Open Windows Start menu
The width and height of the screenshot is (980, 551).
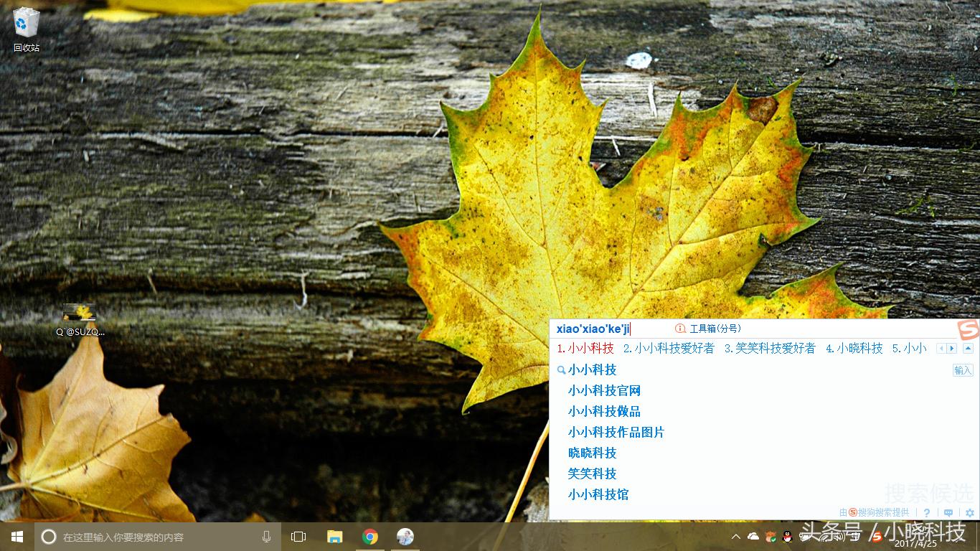point(17,537)
